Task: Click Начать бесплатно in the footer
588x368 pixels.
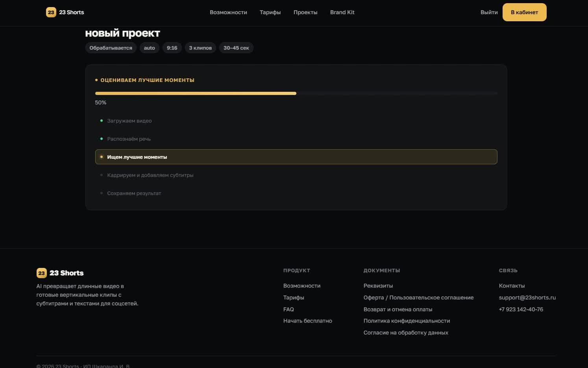Action: tap(308, 321)
